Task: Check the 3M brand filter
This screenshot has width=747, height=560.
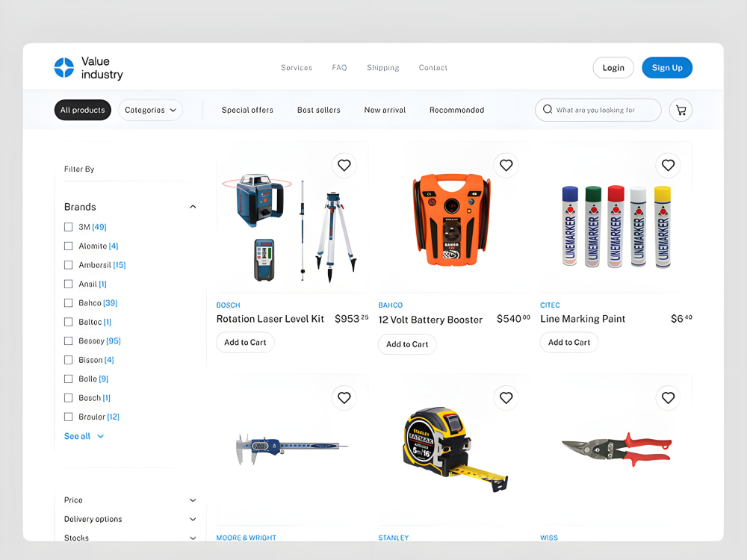Action: point(69,227)
